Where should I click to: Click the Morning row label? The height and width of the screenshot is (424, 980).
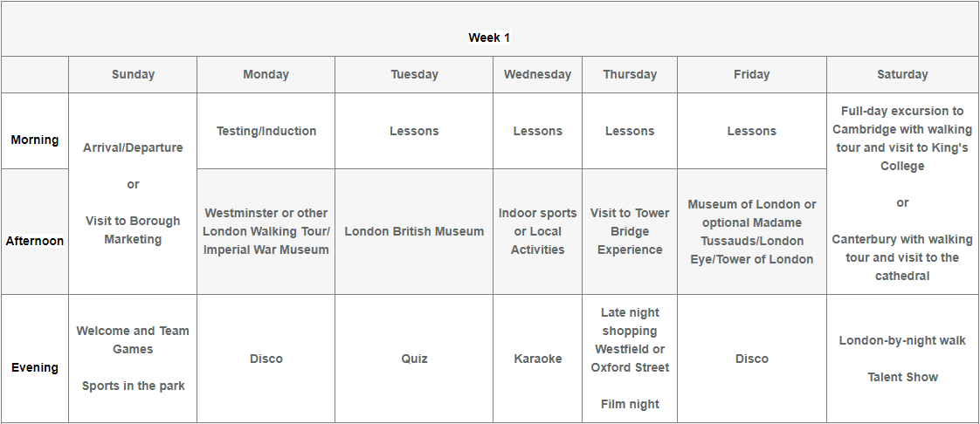click(x=35, y=140)
